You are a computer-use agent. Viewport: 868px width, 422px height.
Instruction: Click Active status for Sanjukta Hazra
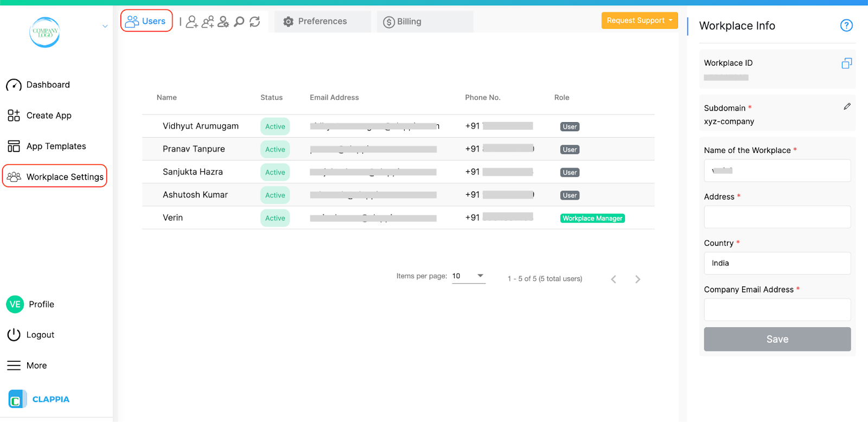pyautogui.click(x=275, y=172)
